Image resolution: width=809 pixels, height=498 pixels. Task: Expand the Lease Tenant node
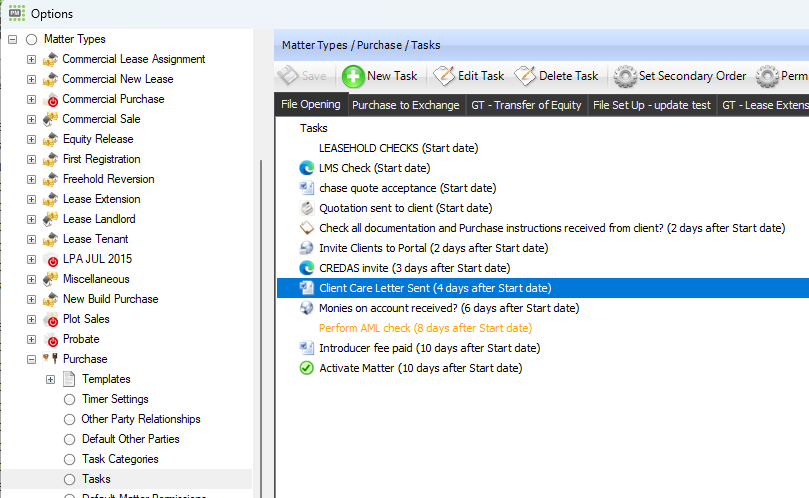pyautogui.click(x=31, y=239)
